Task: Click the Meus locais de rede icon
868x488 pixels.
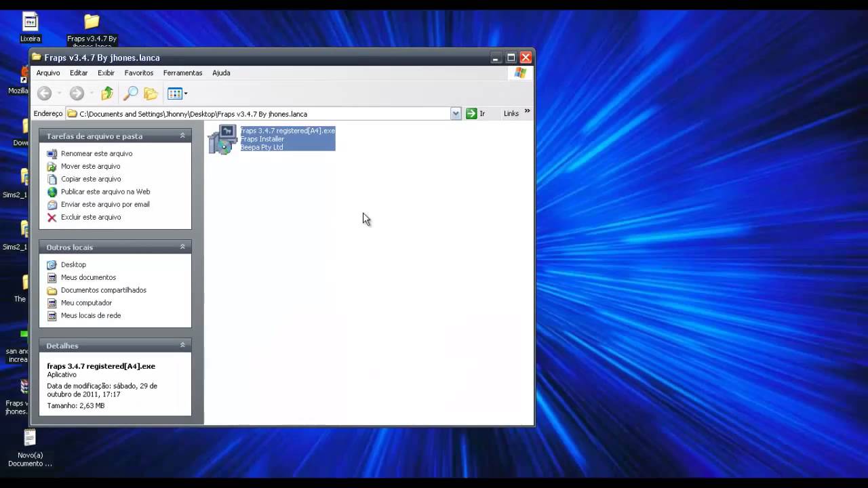Action: [52, 315]
